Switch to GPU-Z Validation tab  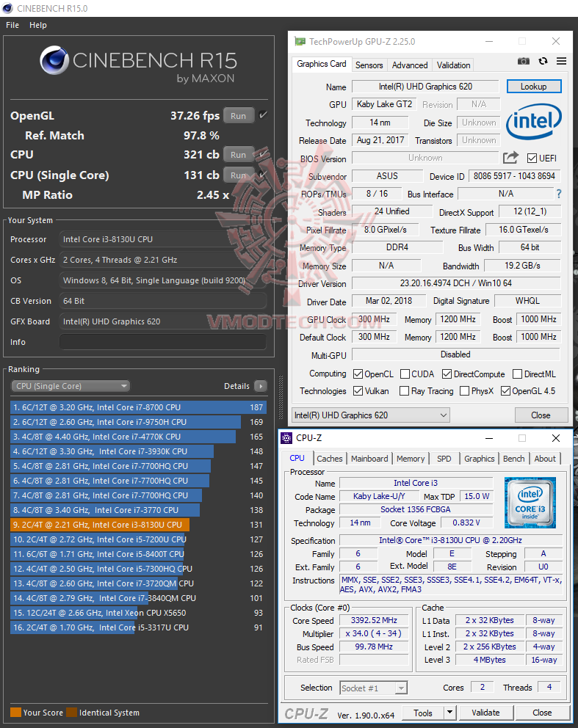pos(453,65)
